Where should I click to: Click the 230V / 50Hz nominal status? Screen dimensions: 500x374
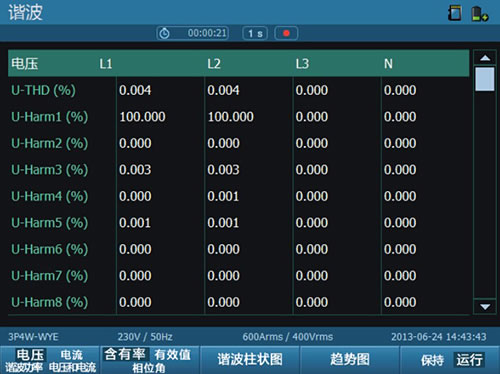pos(145,337)
